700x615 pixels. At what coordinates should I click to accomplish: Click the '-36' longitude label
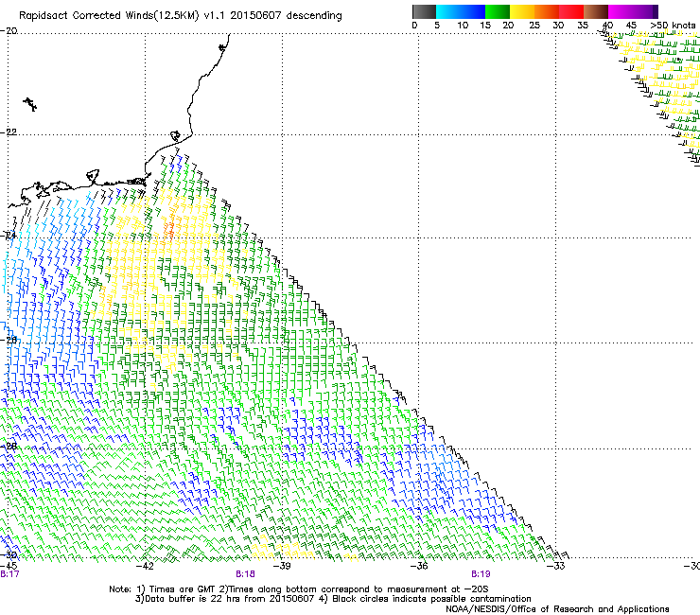click(419, 566)
